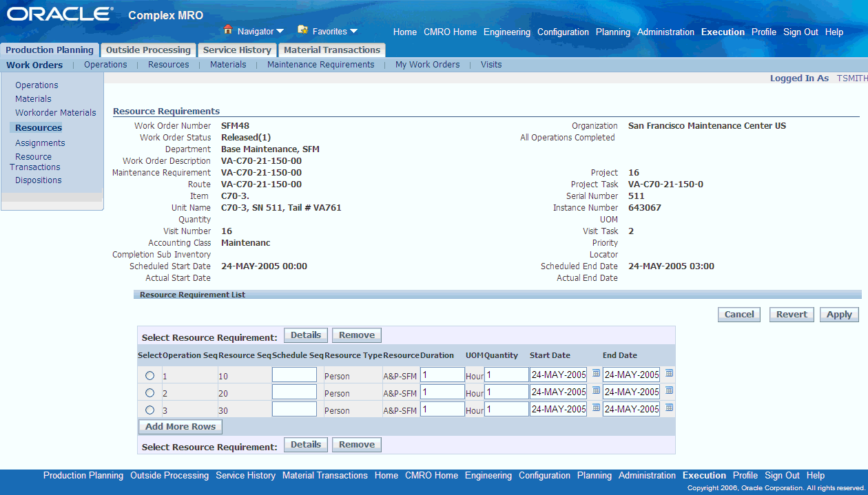The image size is (868, 495).
Task: Click Quantity field for row 1
Action: tap(506, 375)
